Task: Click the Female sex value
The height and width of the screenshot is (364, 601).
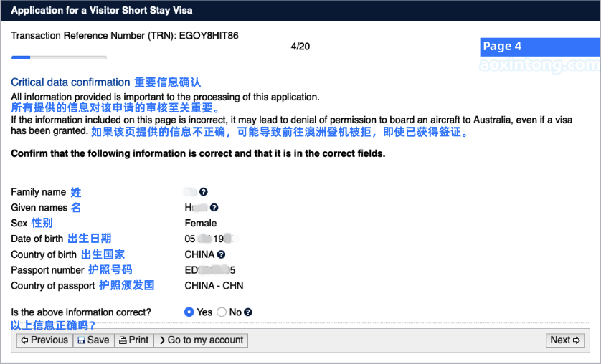Action: point(201,224)
